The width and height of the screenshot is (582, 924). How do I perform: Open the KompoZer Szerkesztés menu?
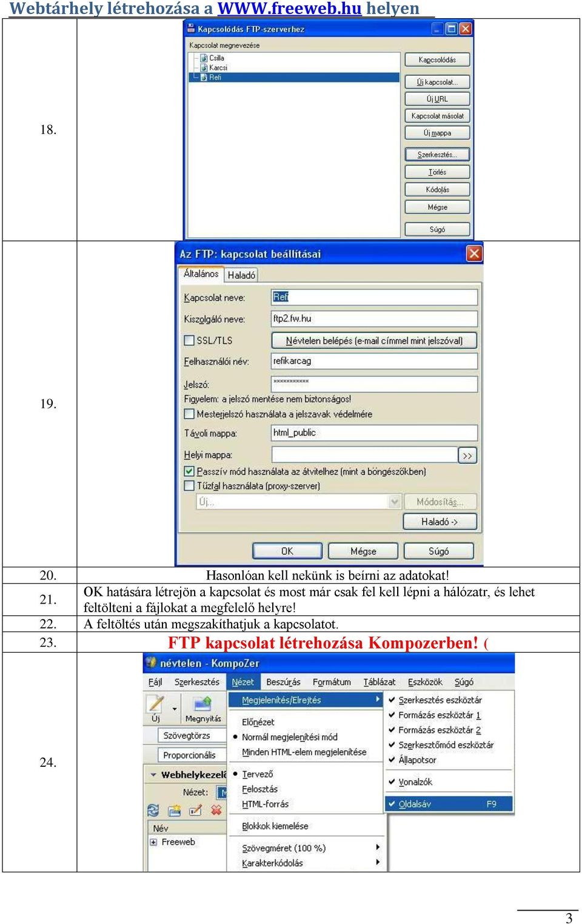point(197,682)
